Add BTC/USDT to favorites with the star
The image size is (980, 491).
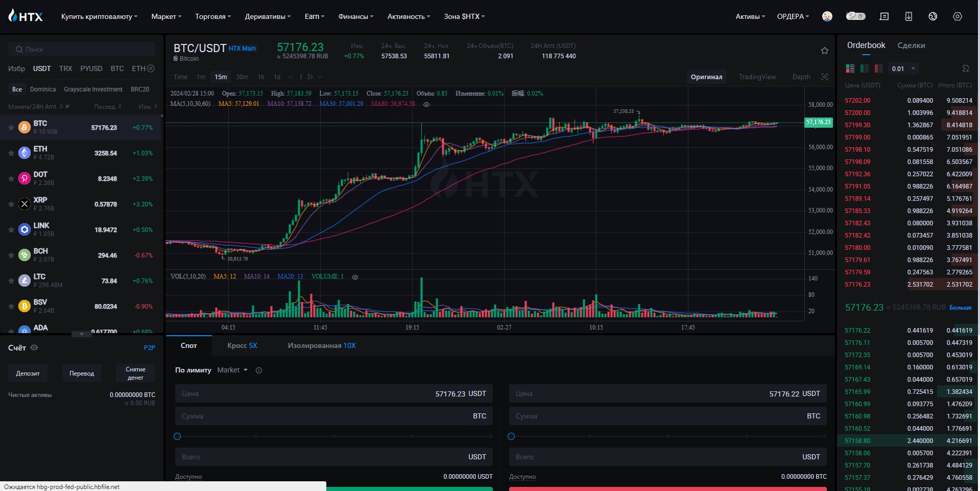click(825, 51)
